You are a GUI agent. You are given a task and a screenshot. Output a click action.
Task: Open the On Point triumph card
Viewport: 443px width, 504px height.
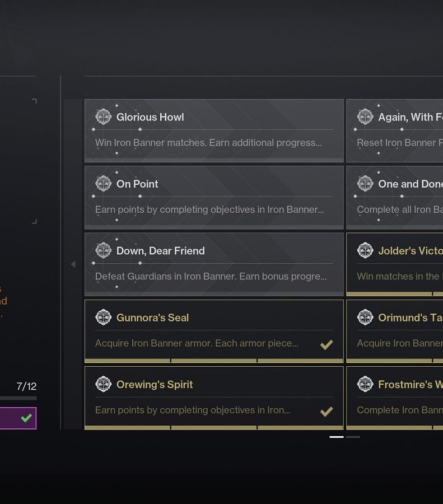(214, 197)
